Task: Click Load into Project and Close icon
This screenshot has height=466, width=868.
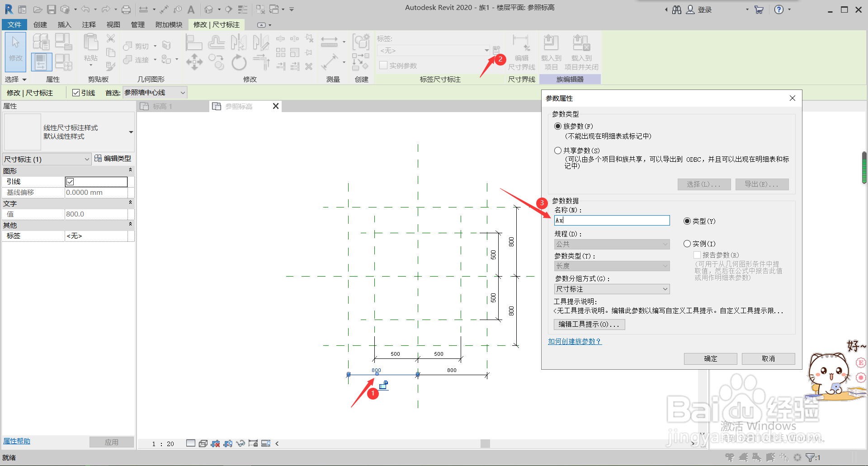Action: click(x=581, y=52)
